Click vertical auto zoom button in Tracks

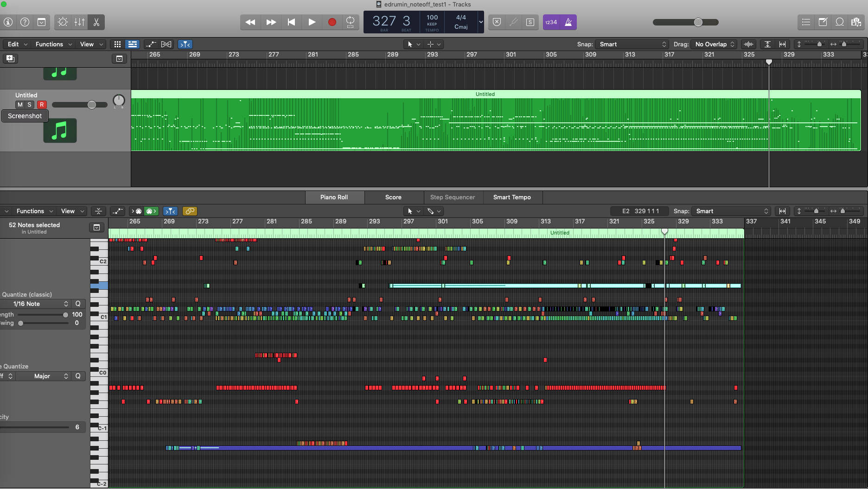pos(767,44)
